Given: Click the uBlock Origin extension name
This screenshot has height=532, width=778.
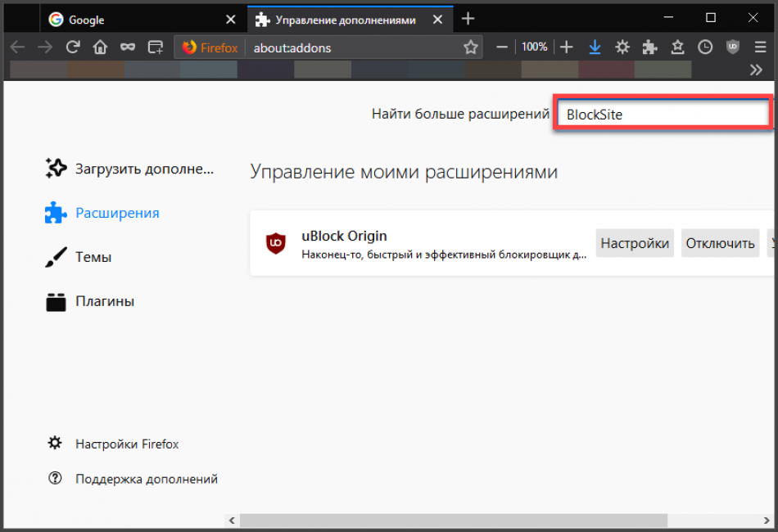Looking at the screenshot, I should tap(344, 236).
